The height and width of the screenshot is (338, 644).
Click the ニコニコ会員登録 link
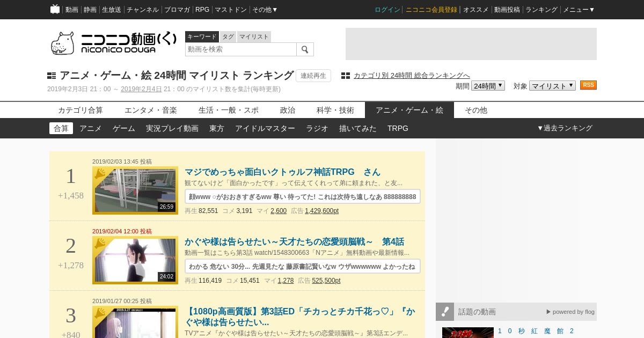tap(431, 10)
